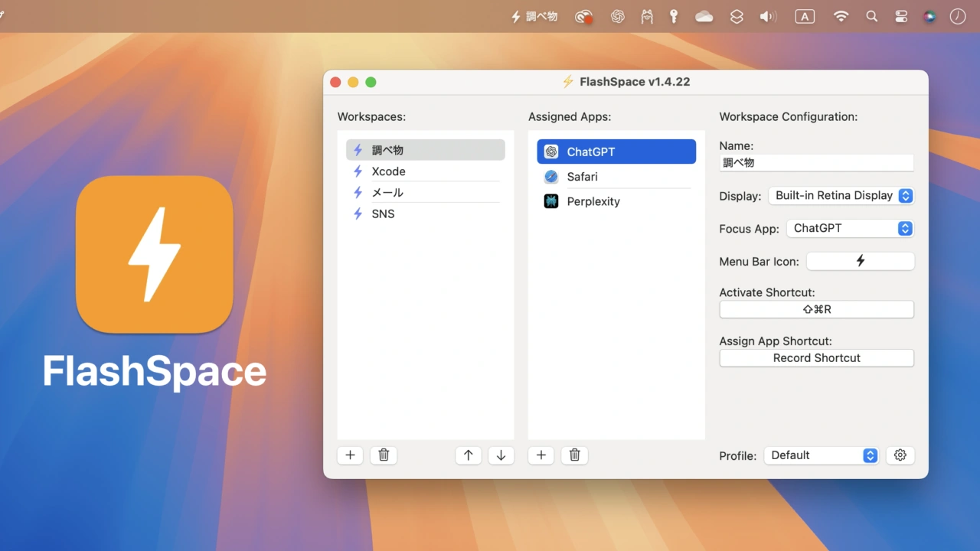Move workspace up with arrow button
The height and width of the screenshot is (551, 980).
469,455
